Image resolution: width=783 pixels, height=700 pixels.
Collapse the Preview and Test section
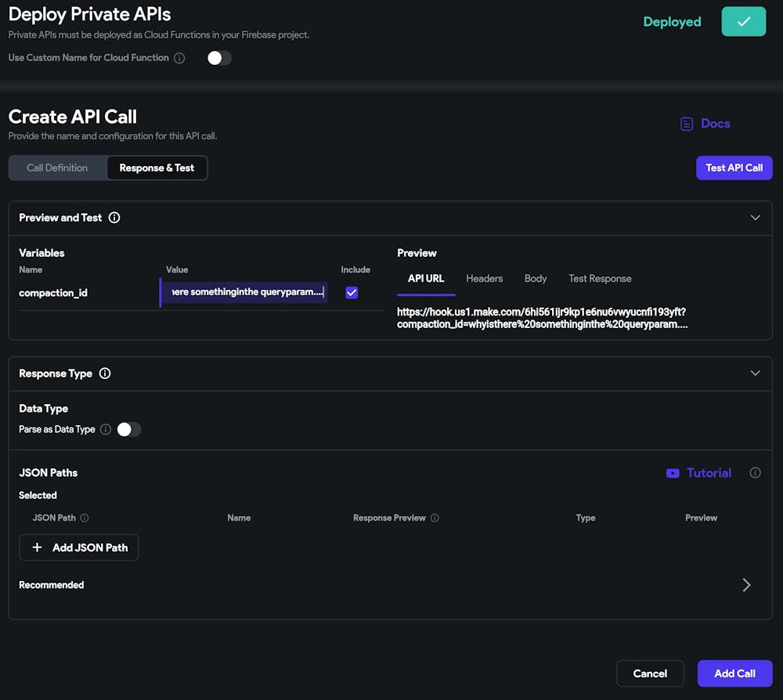755,218
